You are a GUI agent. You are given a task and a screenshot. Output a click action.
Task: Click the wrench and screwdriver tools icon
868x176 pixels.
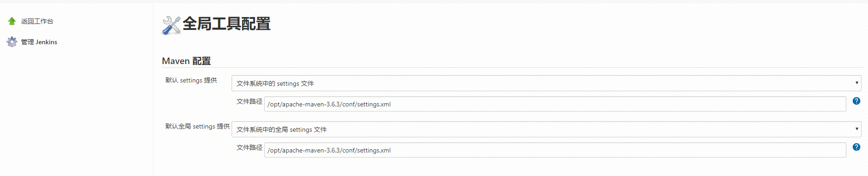(x=171, y=25)
